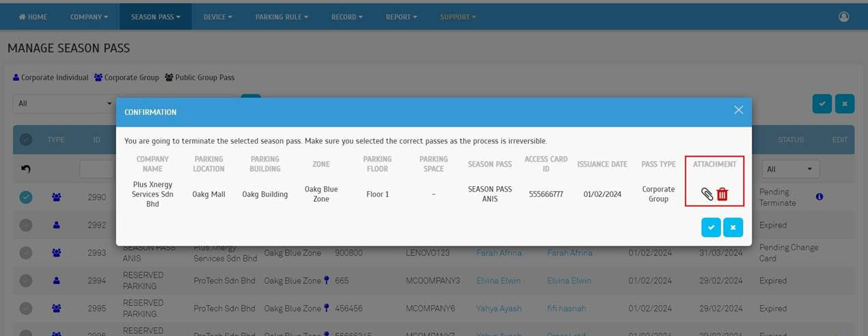The height and width of the screenshot is (336, 868).
Task: Click the paperclip attachment icon
Action: (x=707, y=194)
